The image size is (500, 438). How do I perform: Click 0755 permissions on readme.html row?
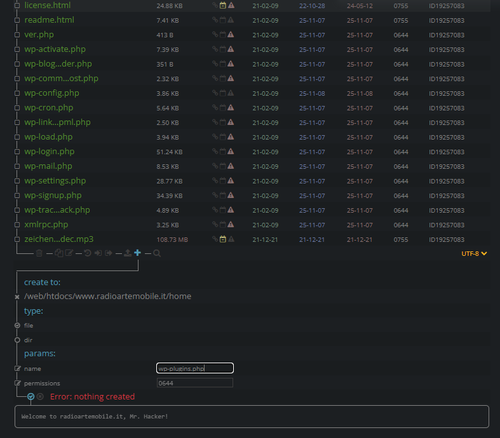(x=401, y=21)
